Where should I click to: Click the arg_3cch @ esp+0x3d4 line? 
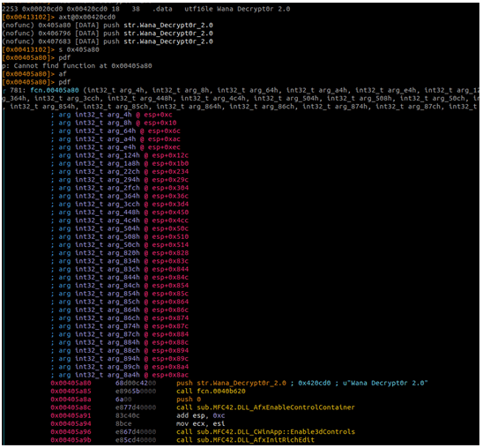click(x=120, y=204)
